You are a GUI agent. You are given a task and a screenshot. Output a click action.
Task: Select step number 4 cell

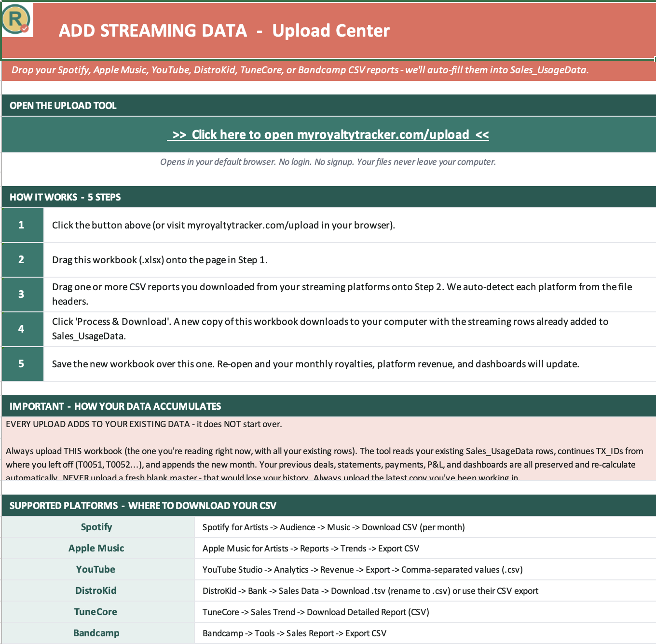(22, 329)
